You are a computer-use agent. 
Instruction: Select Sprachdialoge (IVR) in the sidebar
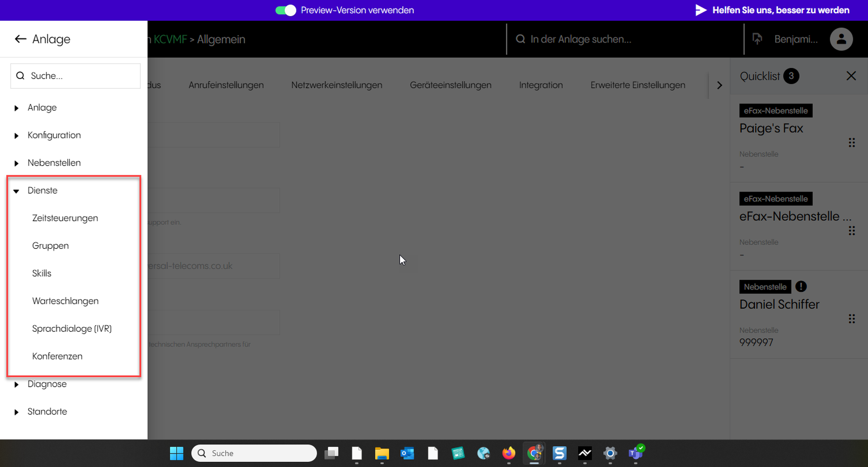click(72, 329)
